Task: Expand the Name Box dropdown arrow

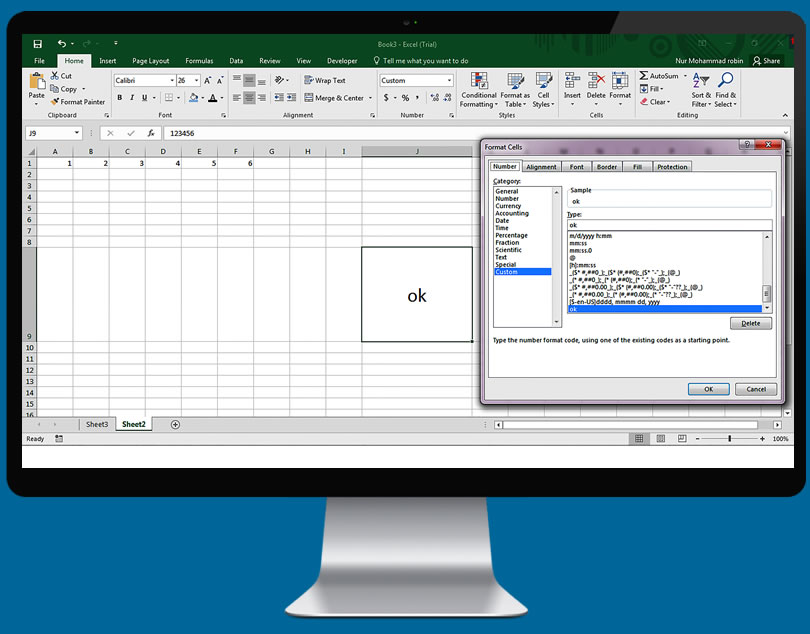Action: [x=77, y=133]
